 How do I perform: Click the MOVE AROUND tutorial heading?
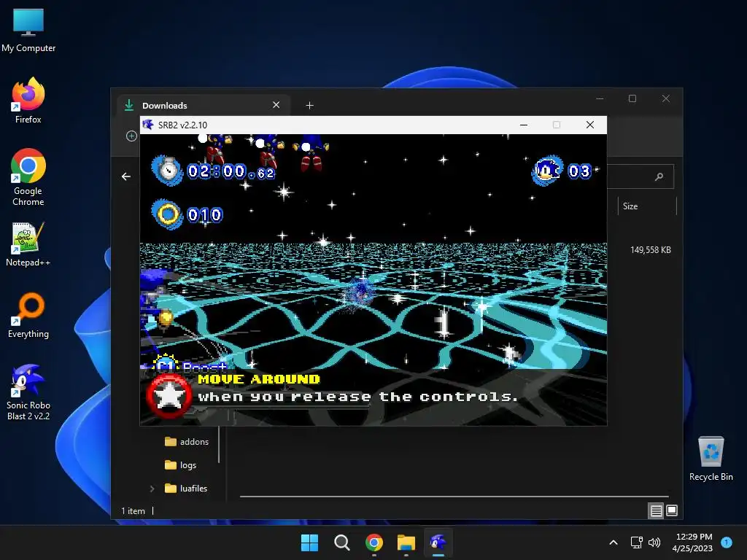tap(259, 379)
